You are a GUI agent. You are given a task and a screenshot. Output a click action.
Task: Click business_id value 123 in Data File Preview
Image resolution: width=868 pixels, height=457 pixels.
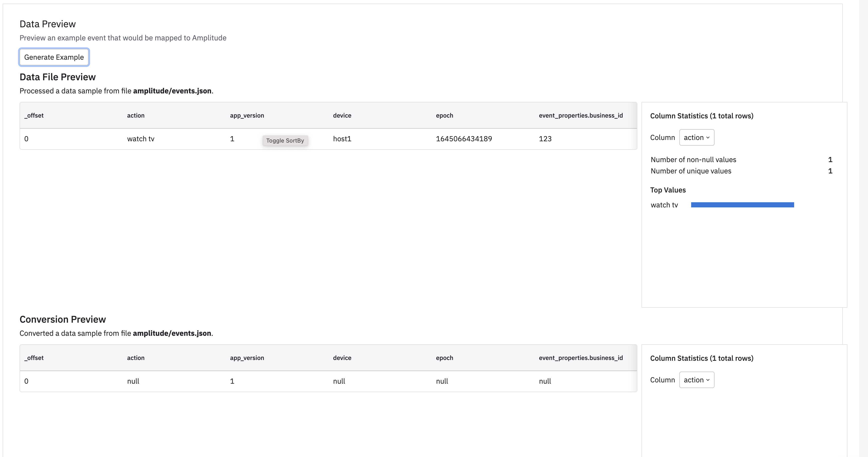click(x=545, y=139)
